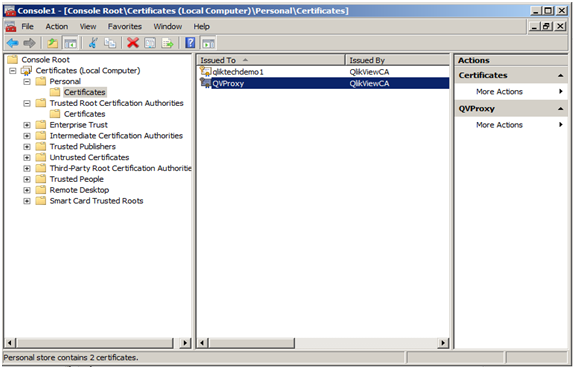The image size is (575, 369).
Task: Click the Certificates (Local Computer) snap-in icon
Action: tap(26, 70)
